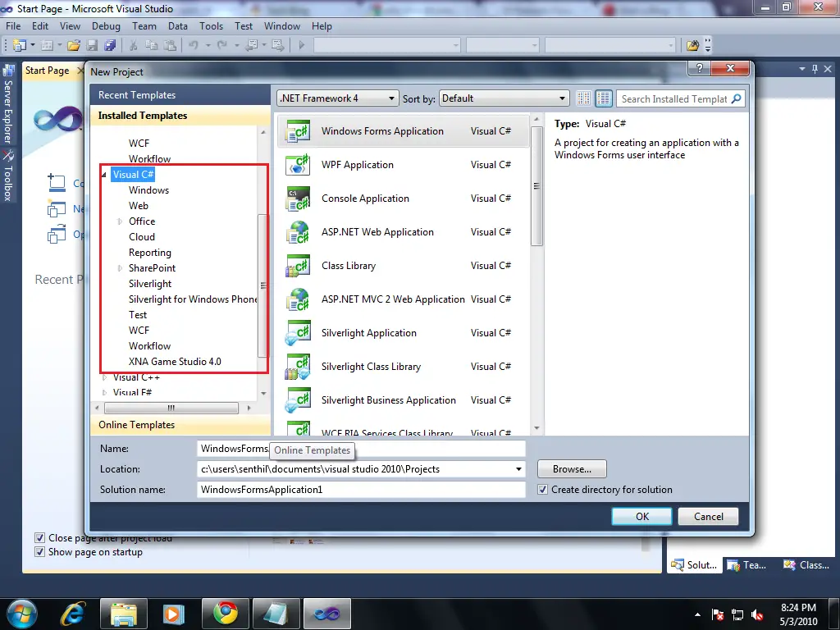Click the OK button

641,517
